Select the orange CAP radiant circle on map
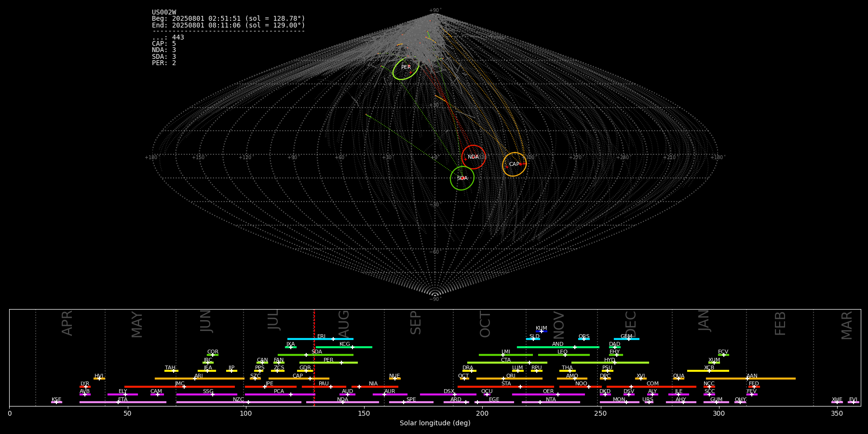Image resolution: width=868 pixels, height=434 pixels. [514, 164]
